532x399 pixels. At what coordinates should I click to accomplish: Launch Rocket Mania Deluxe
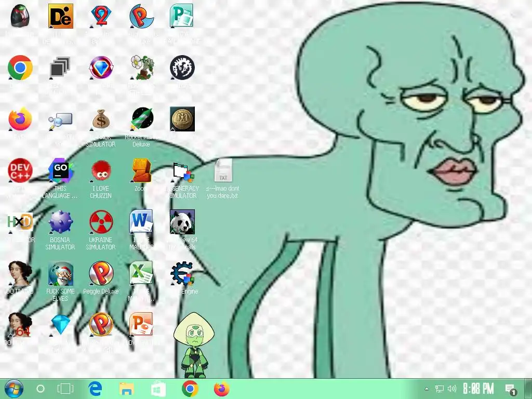pos(142,119)
